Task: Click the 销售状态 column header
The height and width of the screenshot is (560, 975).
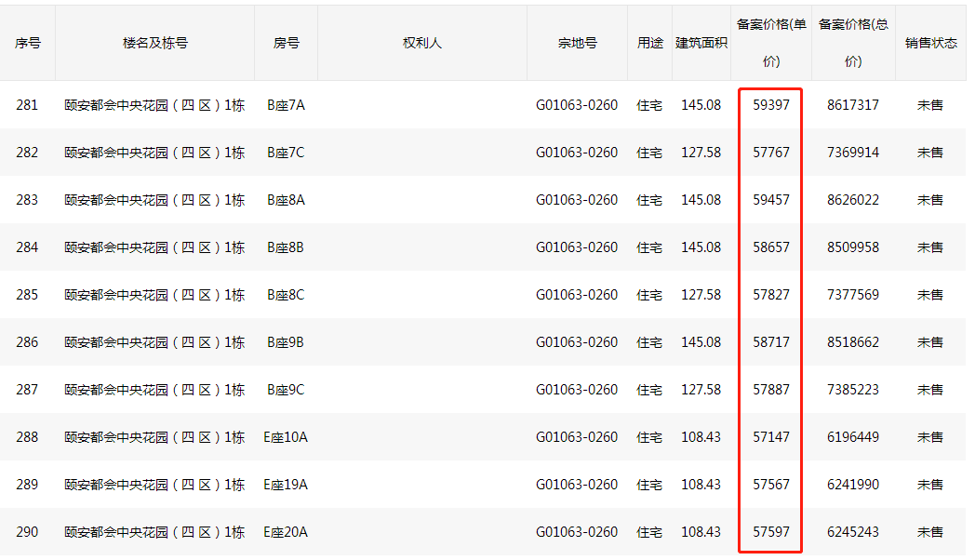Action: coord(931,43)
